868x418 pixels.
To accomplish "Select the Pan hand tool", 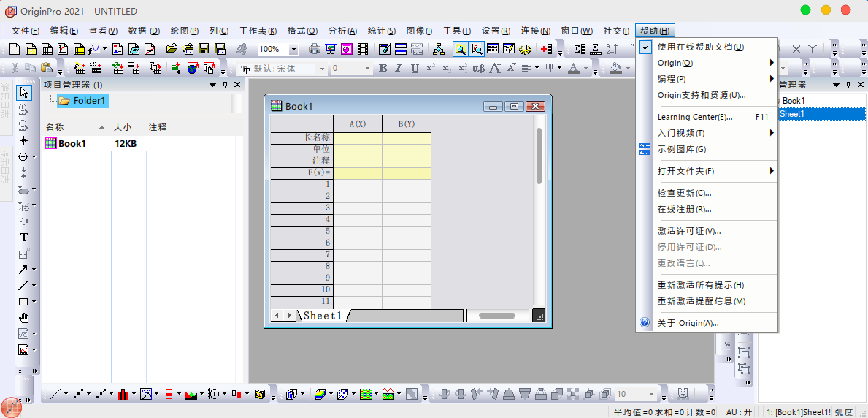I will [23, 318].
